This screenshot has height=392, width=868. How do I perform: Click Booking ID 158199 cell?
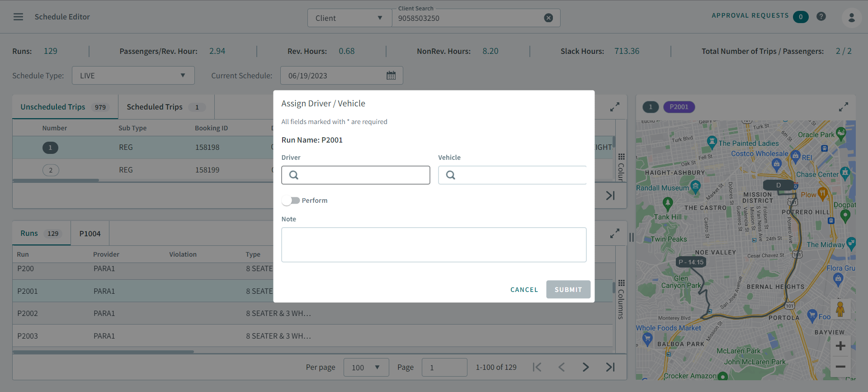tap(208, 170)
